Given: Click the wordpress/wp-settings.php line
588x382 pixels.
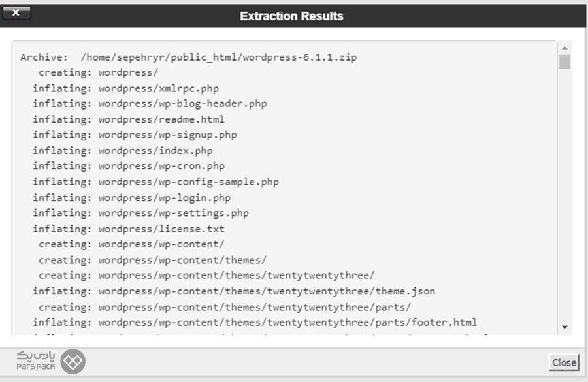Looking at the screenshot, I should click(140, 213).
